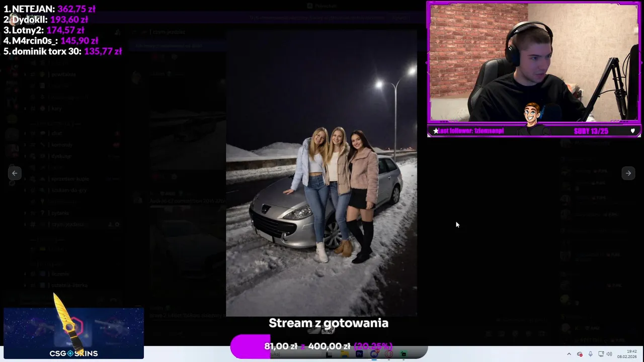Select the dimmed 'kary' channel in Discord
This screenshot has width=644, height=362.
pos(72,109)
